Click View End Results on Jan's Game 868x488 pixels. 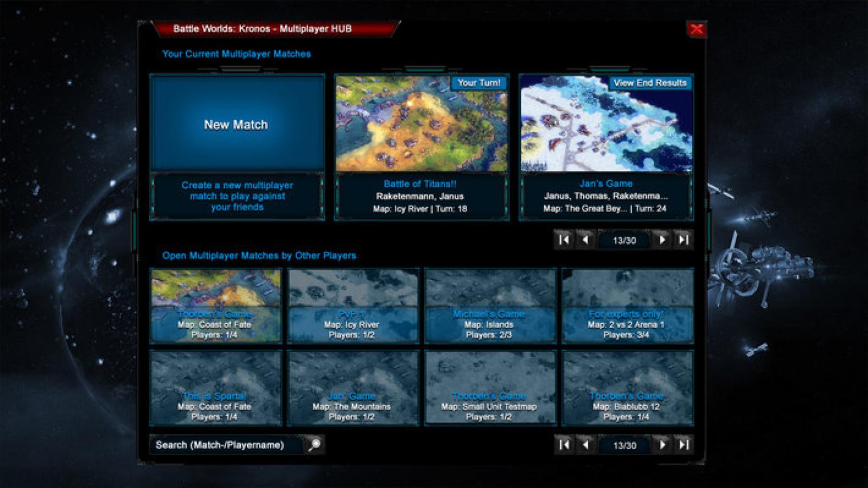point(650,83)
